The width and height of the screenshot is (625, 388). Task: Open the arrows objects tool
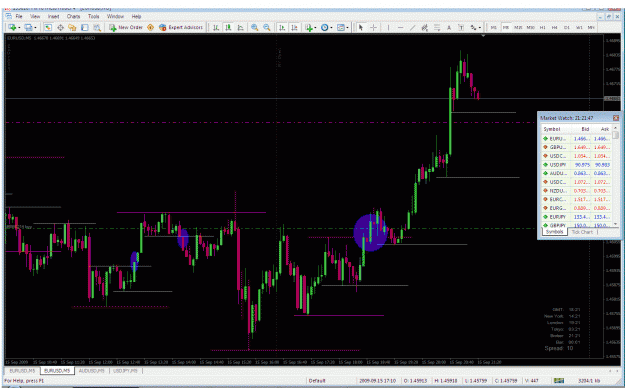tap(473, 28)
